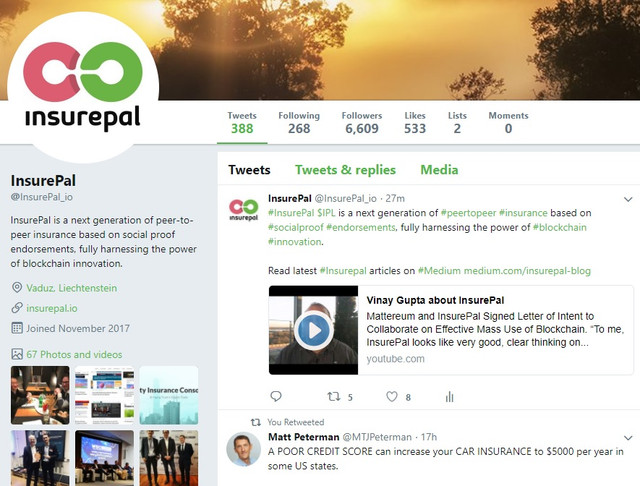Open the Following 268 list
The width and height of the screenshot is (640, 486).
coord(299,122)
